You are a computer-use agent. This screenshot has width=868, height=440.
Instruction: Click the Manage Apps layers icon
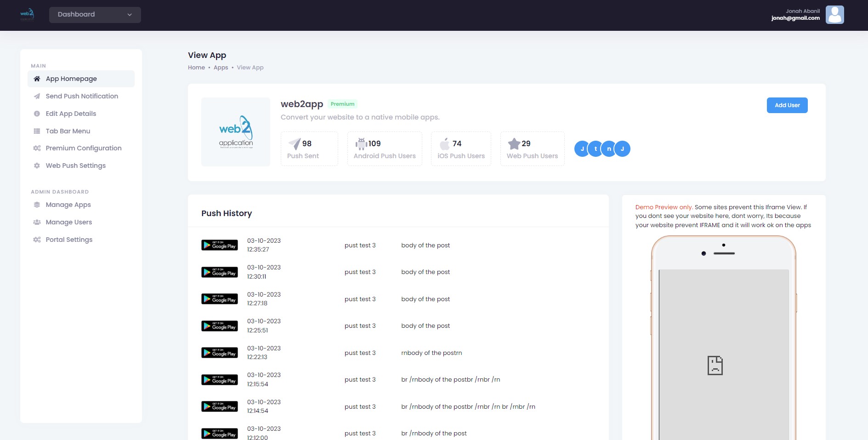[37, 205]
